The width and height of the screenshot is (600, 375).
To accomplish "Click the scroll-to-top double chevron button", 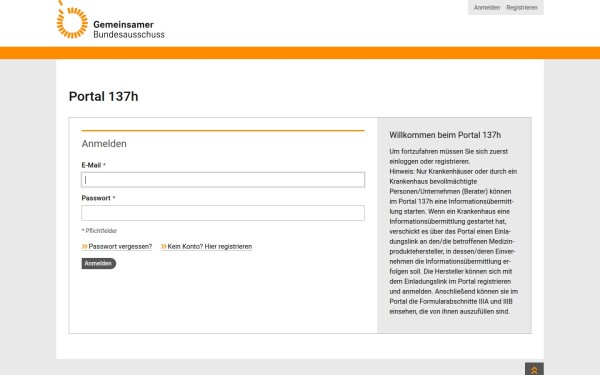I will (x=534, y=369).
